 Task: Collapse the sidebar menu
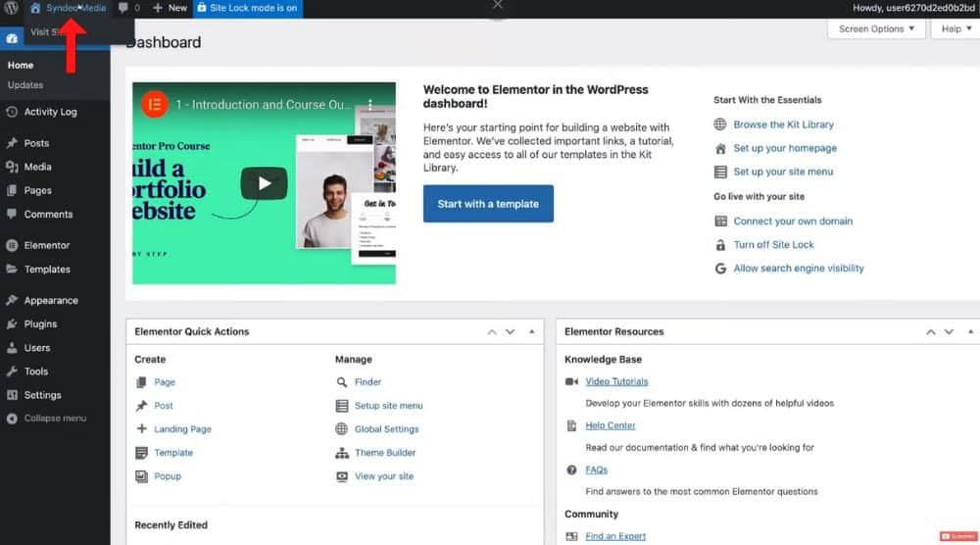47,419
